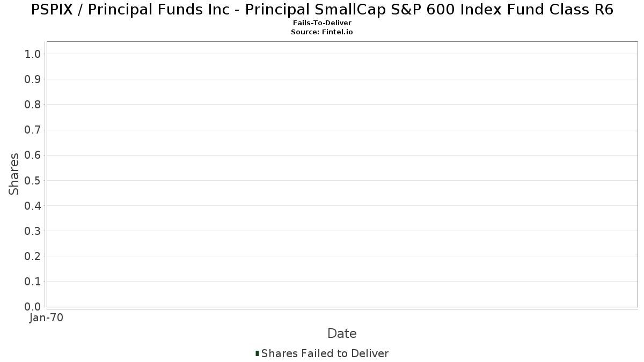
Task: Click the 0.5 y-axis tick label
Action: click(x=33, y=181)
